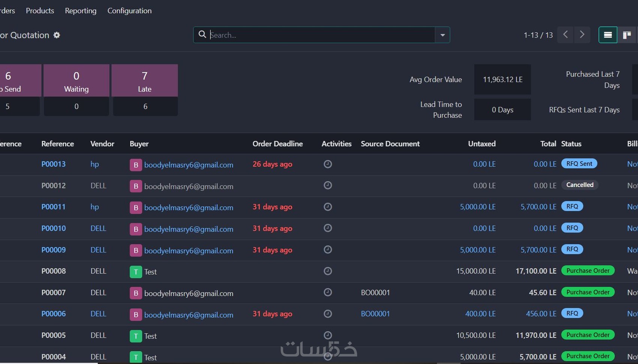Click buyer avatar B in P00013 row
The height and width of the screenshot is (364, 638).
(x=136, y=165)
